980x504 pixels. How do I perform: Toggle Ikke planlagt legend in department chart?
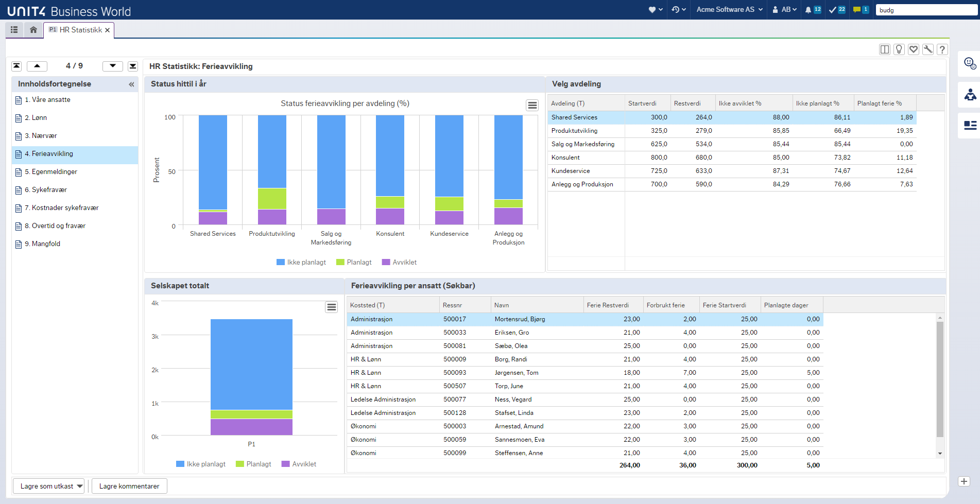click(301, 262)
